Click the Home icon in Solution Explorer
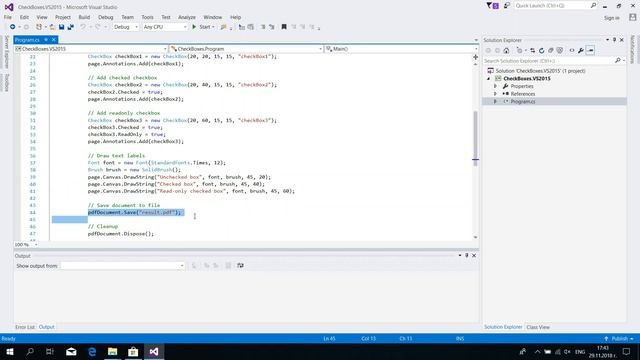This screenshot has width=640, height=360. tap(506, 50)
